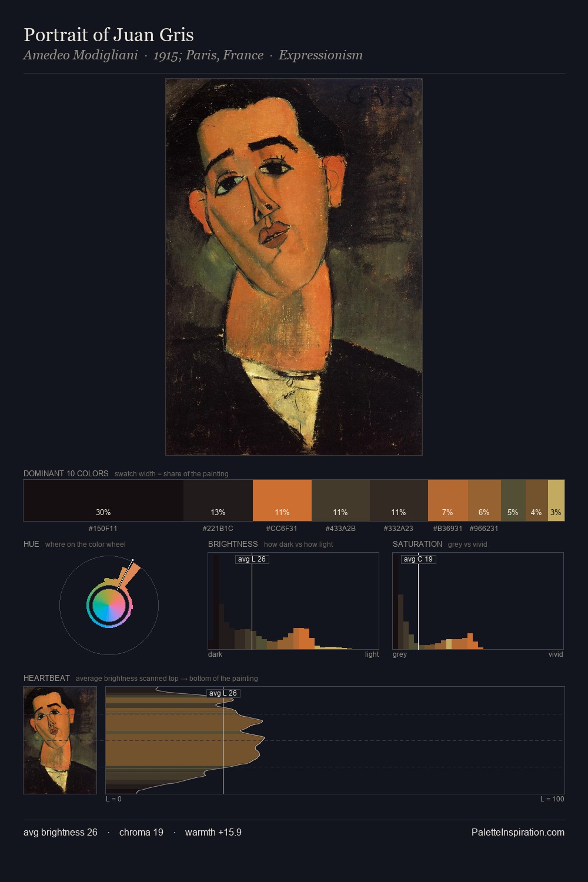Click the 6% swatch #966231

[x=485, y=500]
